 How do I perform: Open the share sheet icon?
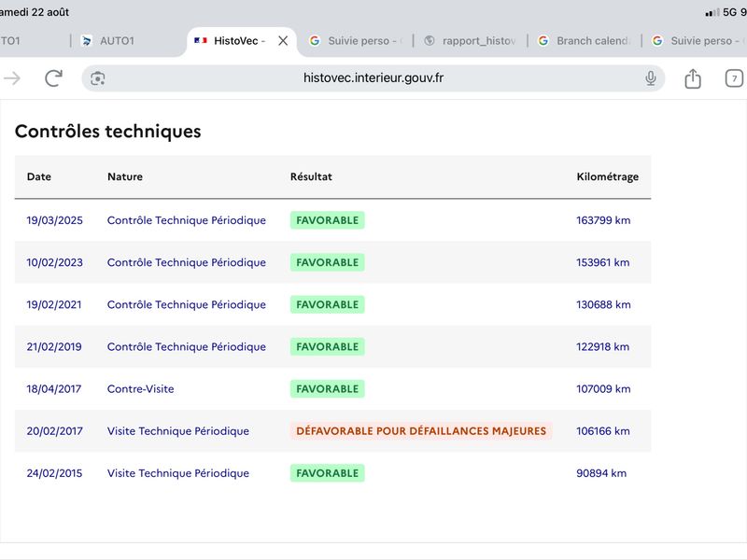click(x=693, y=78)
